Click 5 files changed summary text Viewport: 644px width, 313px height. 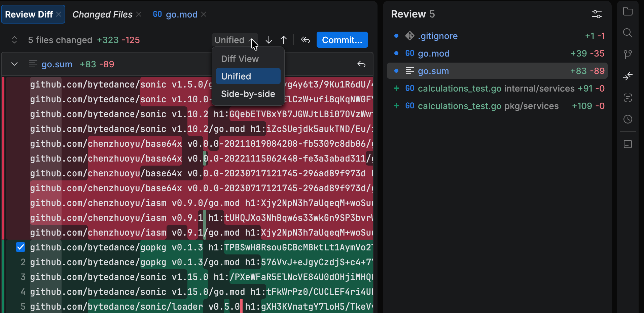pos(60,40)
